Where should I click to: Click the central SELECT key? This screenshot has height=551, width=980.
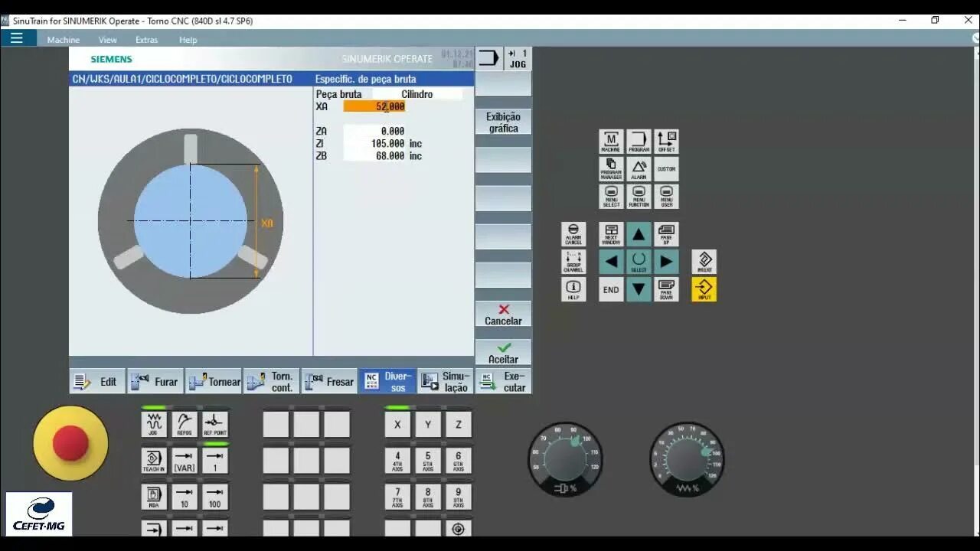pyautogui.click(x=639, y=262)
